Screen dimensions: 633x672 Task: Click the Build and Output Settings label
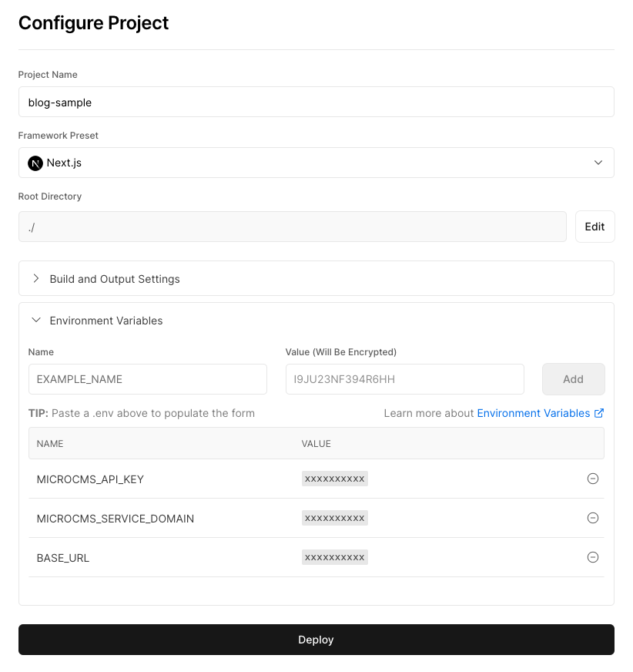pos(115,279)
